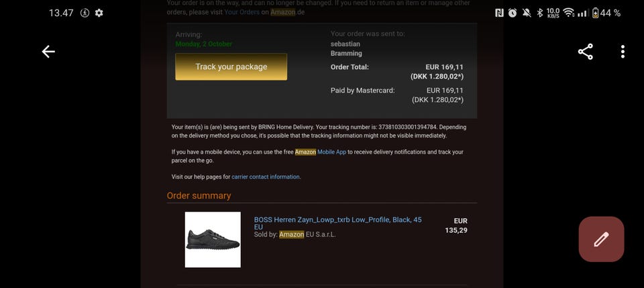Tap the mobile signal bars icon
Image resolution: width=644 pixels, height=288 pixels.
coord(583,13)
